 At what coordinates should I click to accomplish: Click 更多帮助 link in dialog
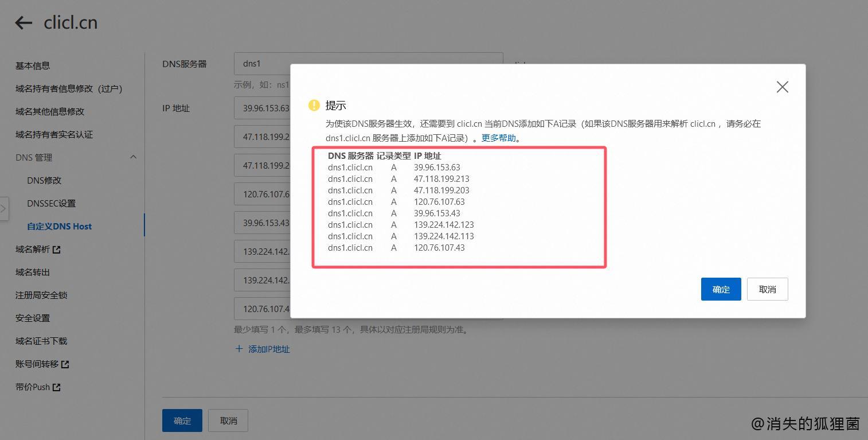[x=499, y=138]
